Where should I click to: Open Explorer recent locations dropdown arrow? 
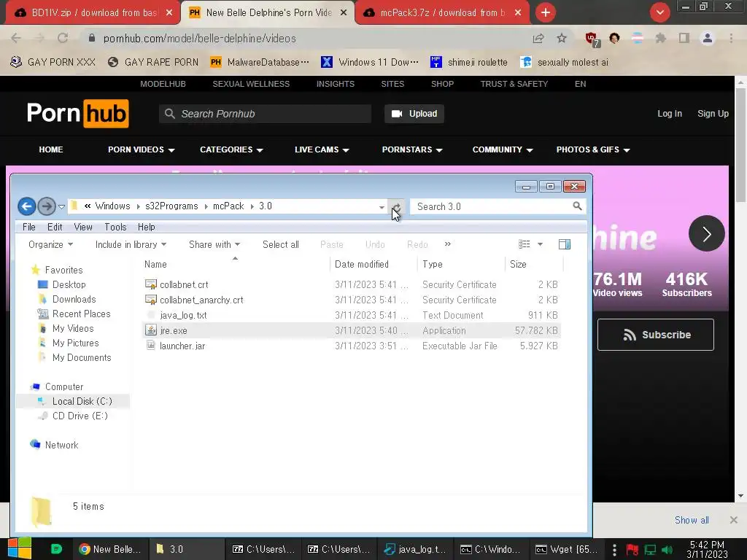point(61,206)
